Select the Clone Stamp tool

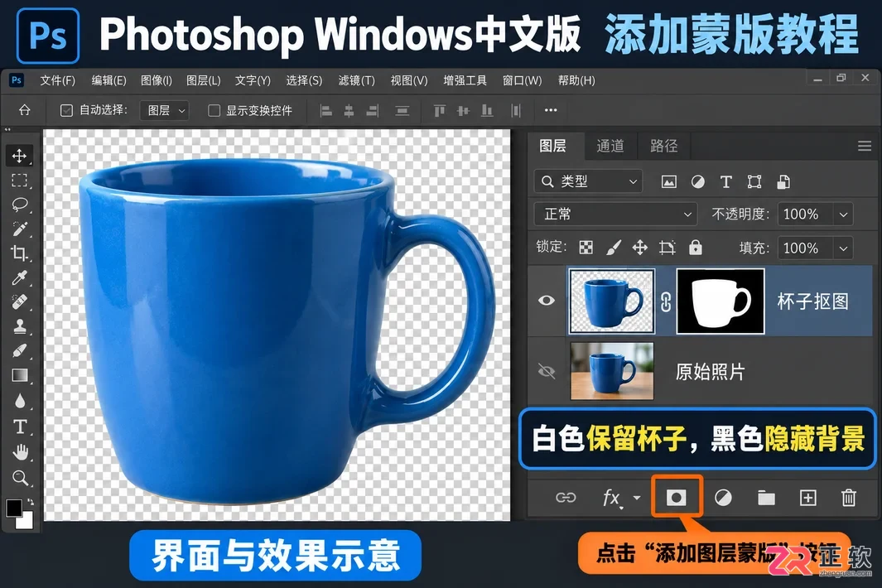(20, 325)
